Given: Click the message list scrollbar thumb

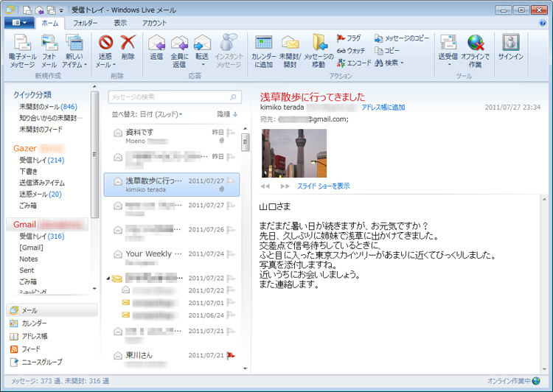Looking at the screenshot, I should coord(245,142).
